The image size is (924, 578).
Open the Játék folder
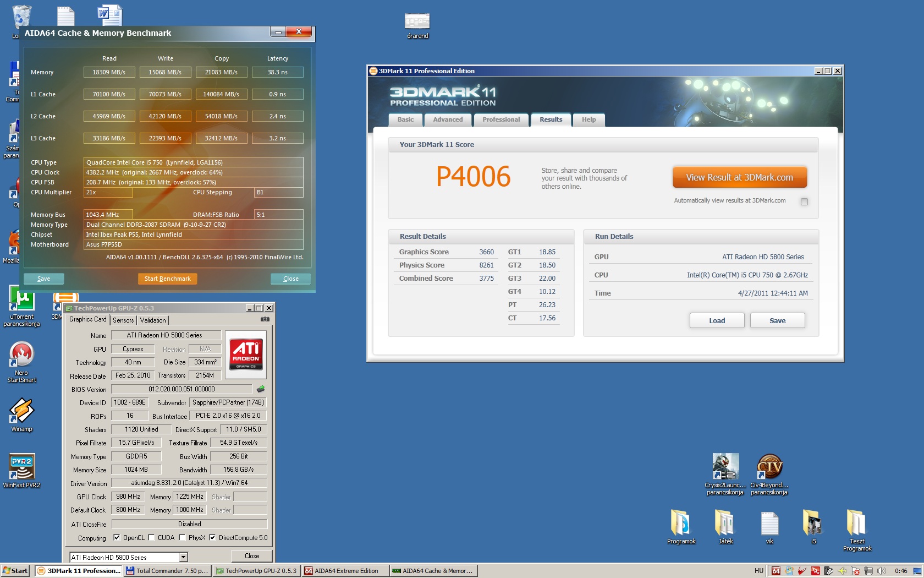[725, 526]
